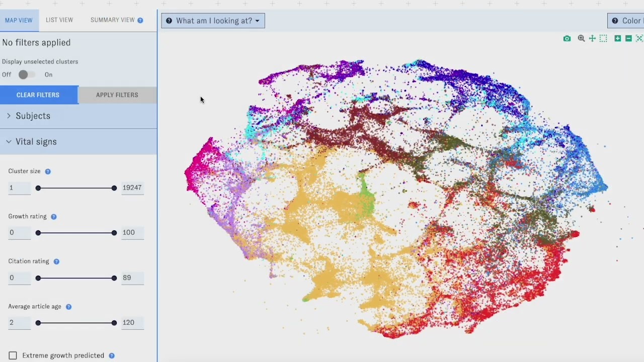Viewport: 644px width, 362px height.
Task: Click question icon in 'What am I looking at?'
Action: pyautogui.click(x=169, y=21)
